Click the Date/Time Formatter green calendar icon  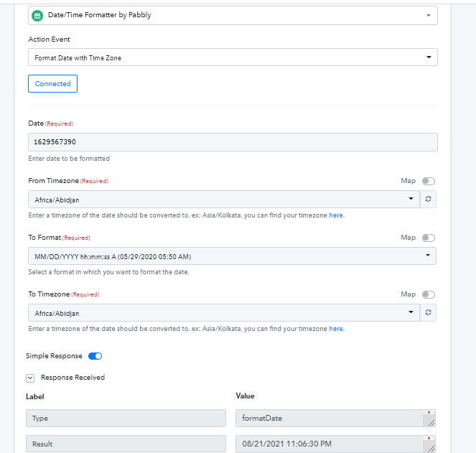(37, 16)
